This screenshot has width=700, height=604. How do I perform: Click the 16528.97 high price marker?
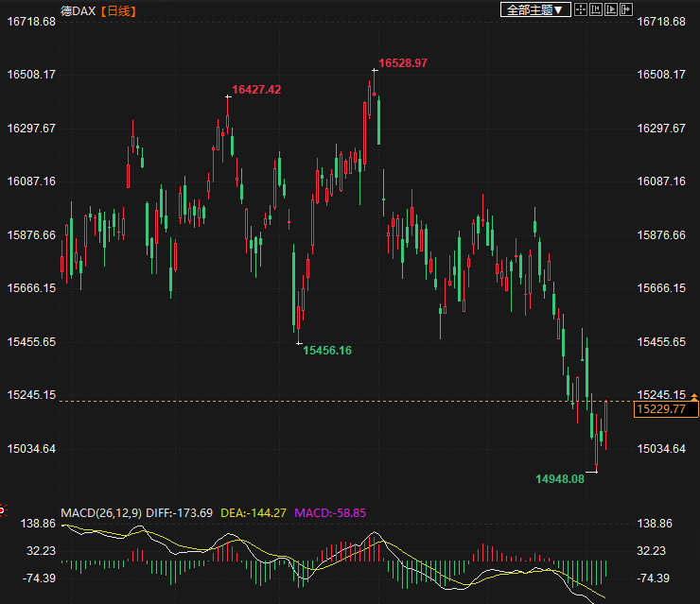403,63
